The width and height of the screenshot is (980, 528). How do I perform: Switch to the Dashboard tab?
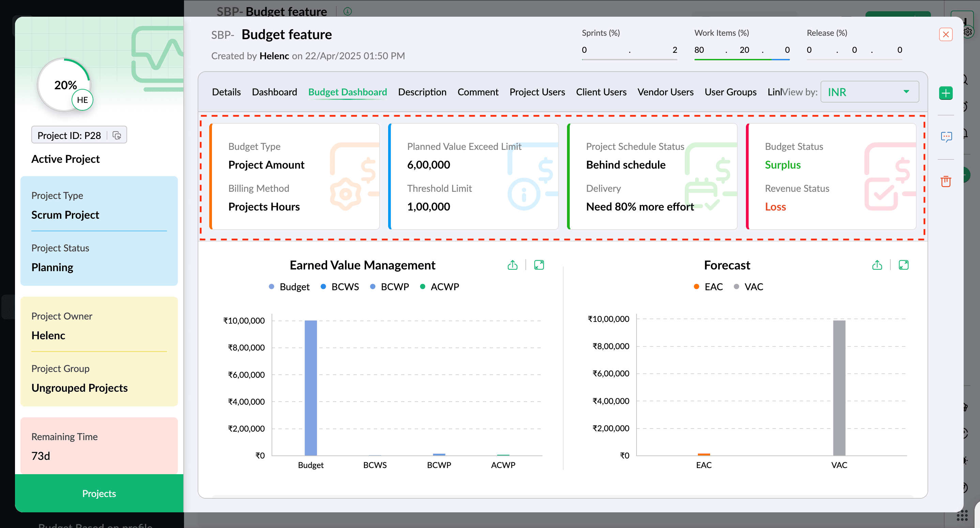tap(274, 92)
